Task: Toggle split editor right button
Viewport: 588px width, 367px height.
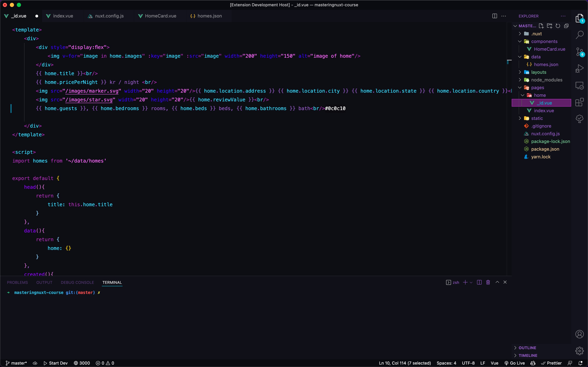Action: click(494, 16)
